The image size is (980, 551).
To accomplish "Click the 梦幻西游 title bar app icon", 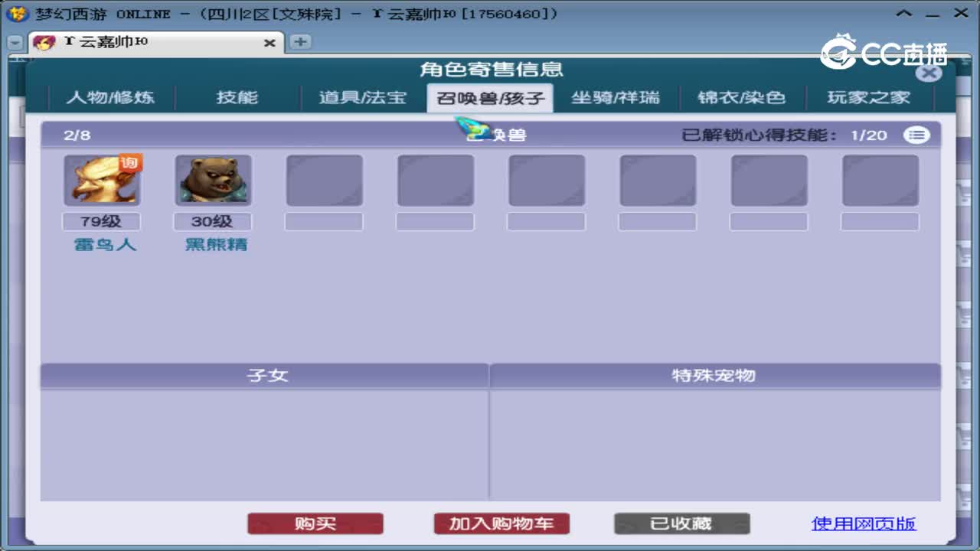I will tap(17, 14).
